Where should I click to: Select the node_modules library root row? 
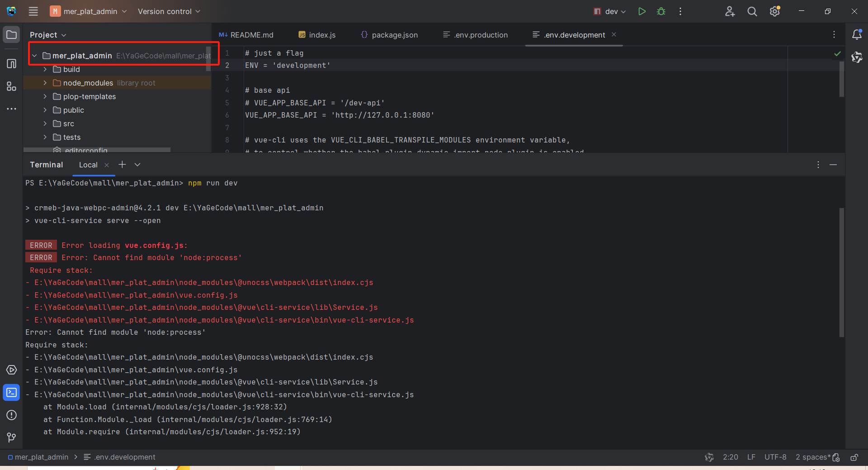click(x=117, y=83)
